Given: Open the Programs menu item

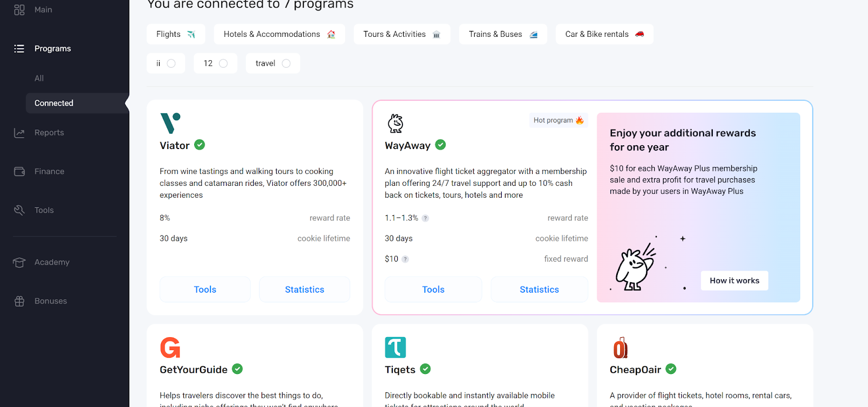Looking at the screenshot, I should pyautogui.click(x=53, y=49).
